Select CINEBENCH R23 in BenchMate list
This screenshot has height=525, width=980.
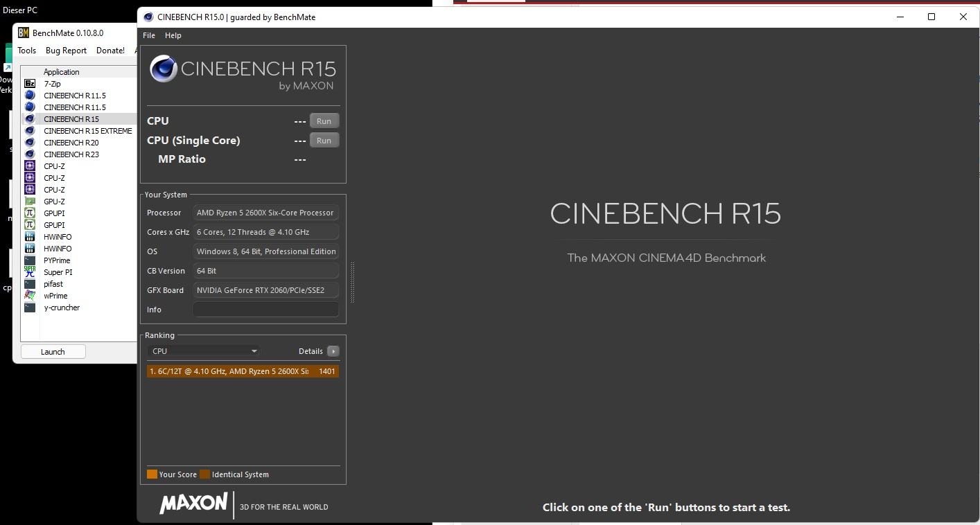point(71,154)
